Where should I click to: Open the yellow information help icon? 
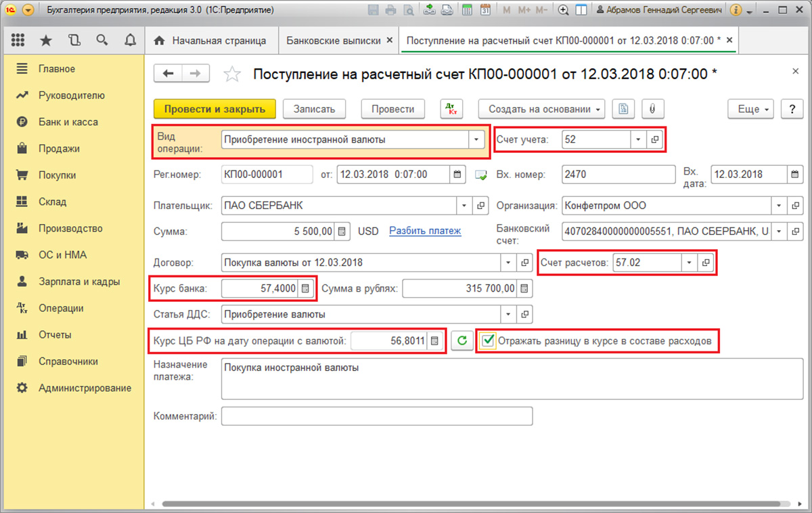click(x=736, y=10)
